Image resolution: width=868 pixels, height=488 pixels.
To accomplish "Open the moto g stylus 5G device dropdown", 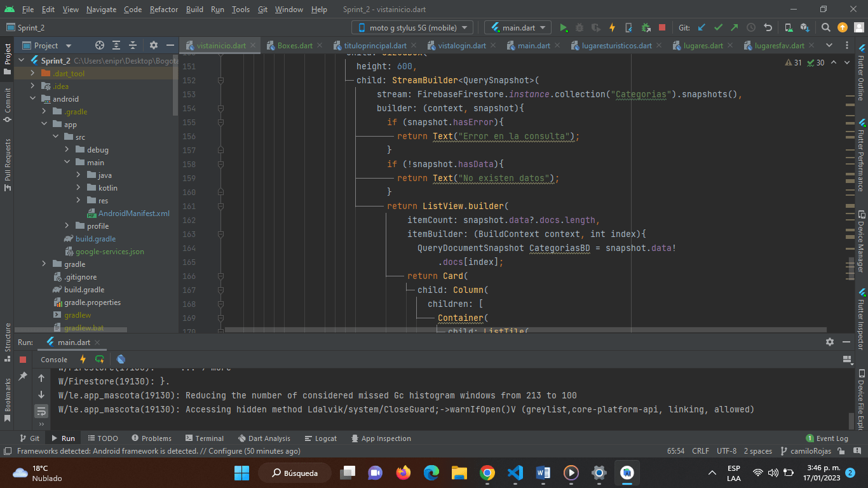I will click(x=412, y=27).
